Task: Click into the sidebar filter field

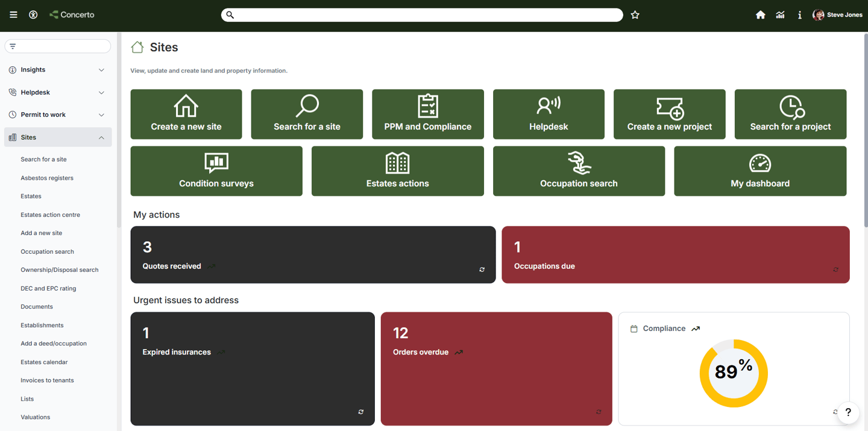Action: pyautogui.click(x=58, y=46)
